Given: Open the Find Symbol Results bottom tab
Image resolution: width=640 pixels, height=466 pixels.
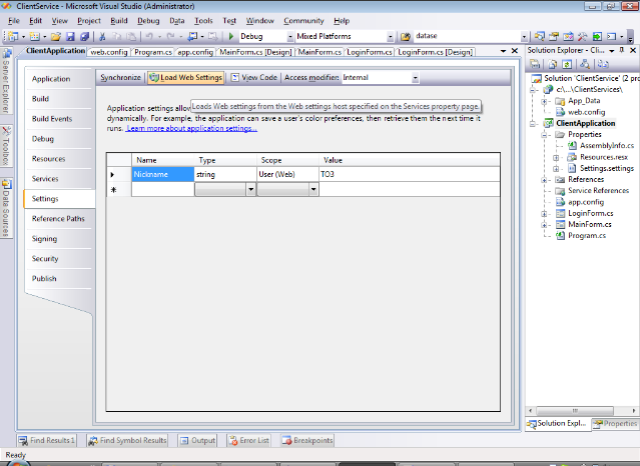Looking at the screenshot, I should 127,441.
